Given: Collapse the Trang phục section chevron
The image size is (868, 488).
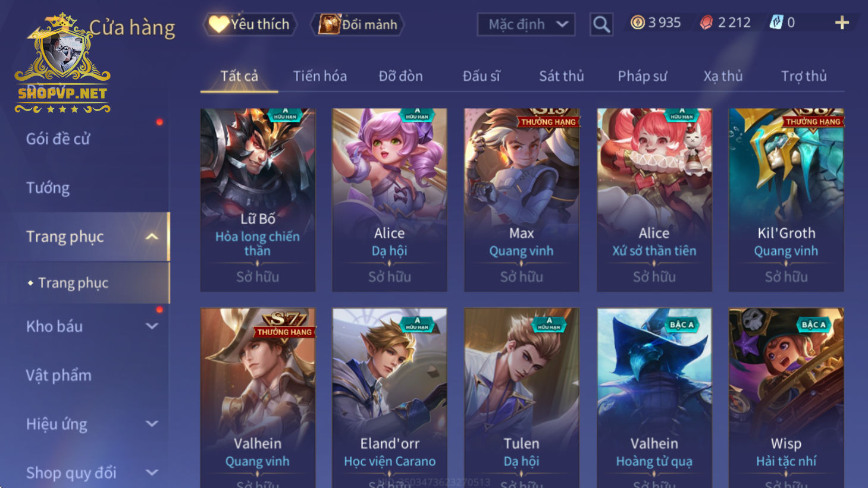Looking at the screenshot, I should pyautogui.click(x=152, y=237).
